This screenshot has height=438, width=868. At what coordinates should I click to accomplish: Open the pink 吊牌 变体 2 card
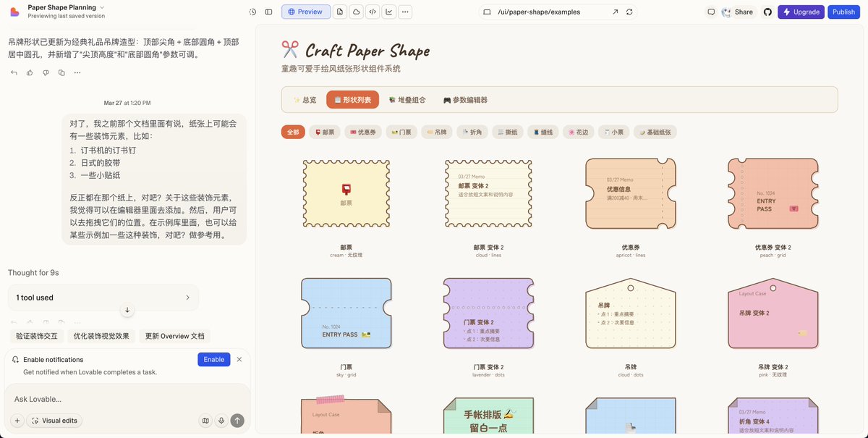point(773,313)
